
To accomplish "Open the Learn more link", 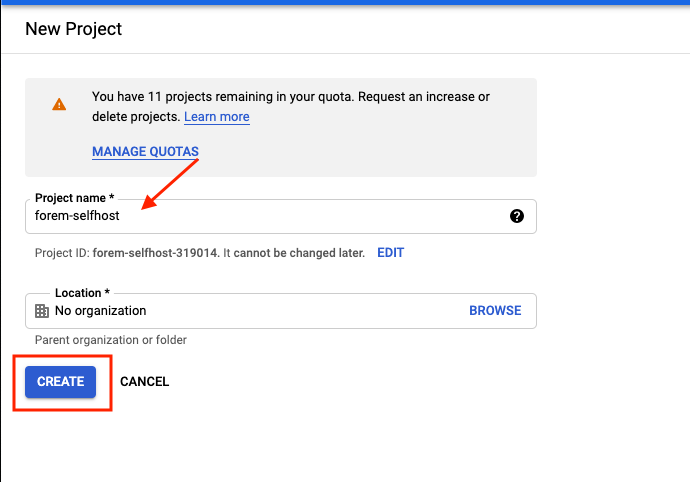I will (x=217, y=117).
